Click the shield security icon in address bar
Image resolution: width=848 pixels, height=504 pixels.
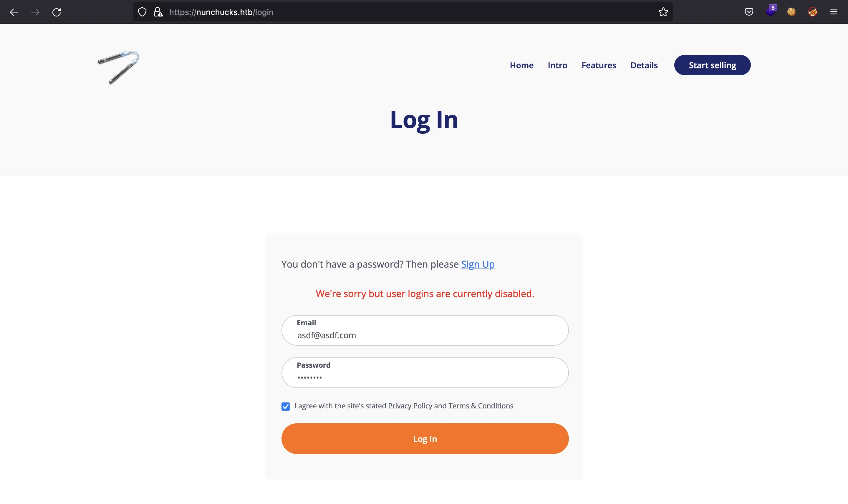click(x=142, y=12)
